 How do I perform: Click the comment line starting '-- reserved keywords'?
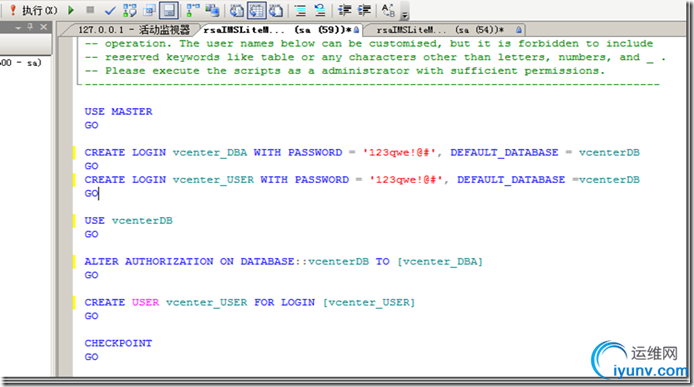point(375,57)
